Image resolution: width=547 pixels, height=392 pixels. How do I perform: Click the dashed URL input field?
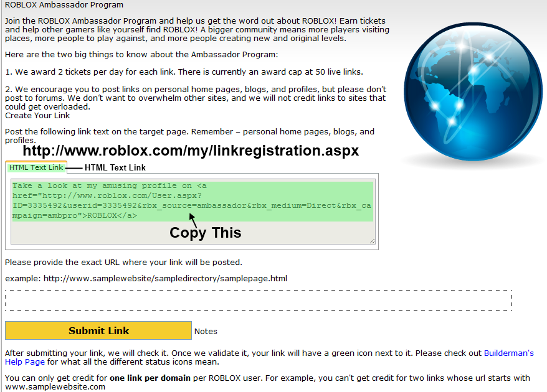point(259,301)
